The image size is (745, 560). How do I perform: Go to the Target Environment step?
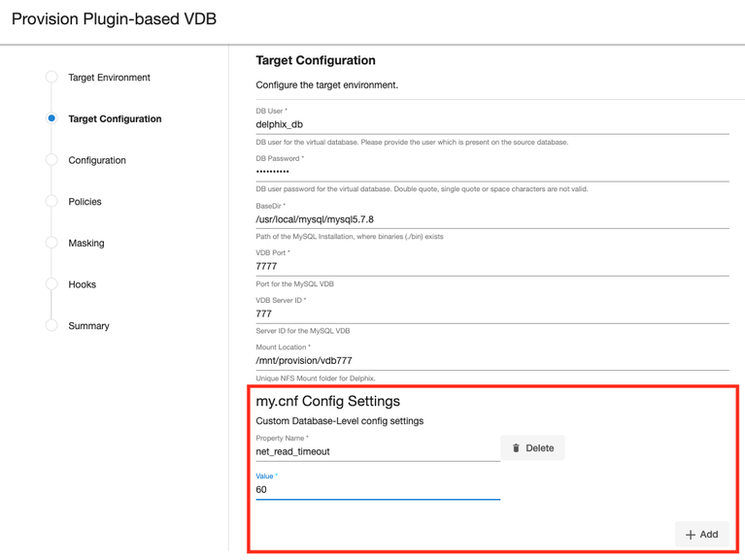[109, 78]
